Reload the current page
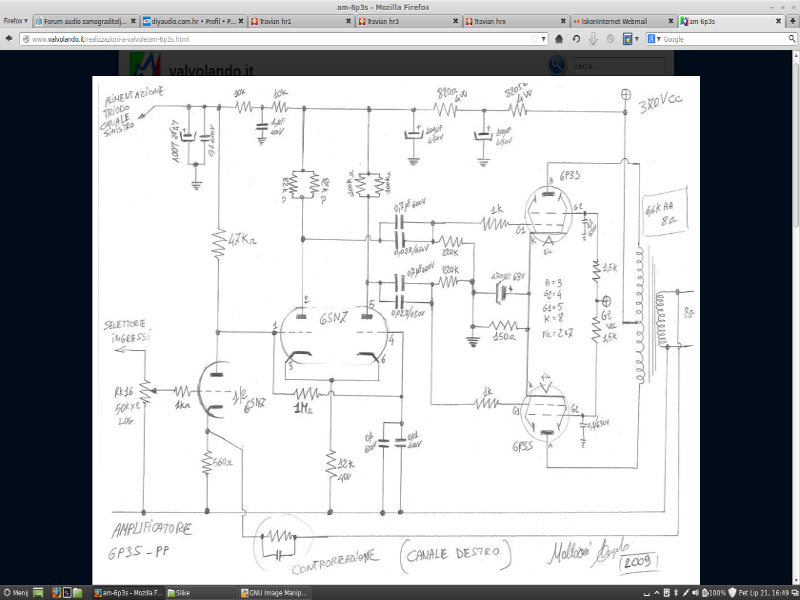800x600 pixels. click(x=577, y=39)
